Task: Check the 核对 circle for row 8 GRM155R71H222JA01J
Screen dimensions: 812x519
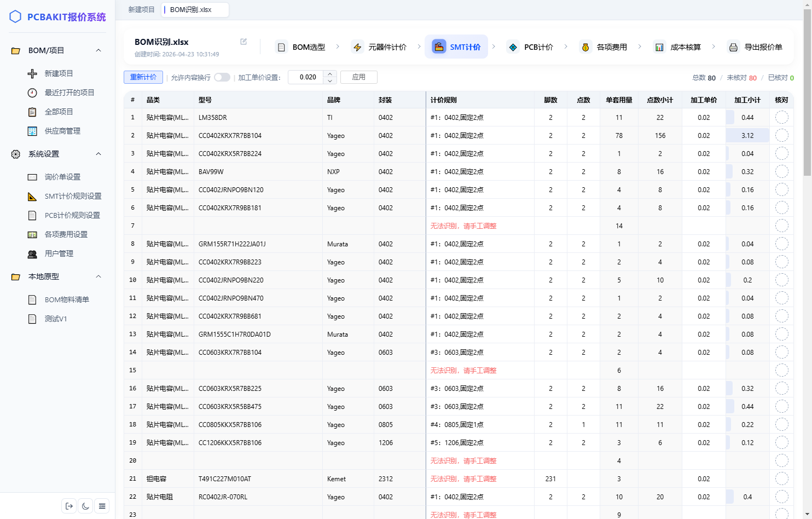Action: [x=782, y=244]
